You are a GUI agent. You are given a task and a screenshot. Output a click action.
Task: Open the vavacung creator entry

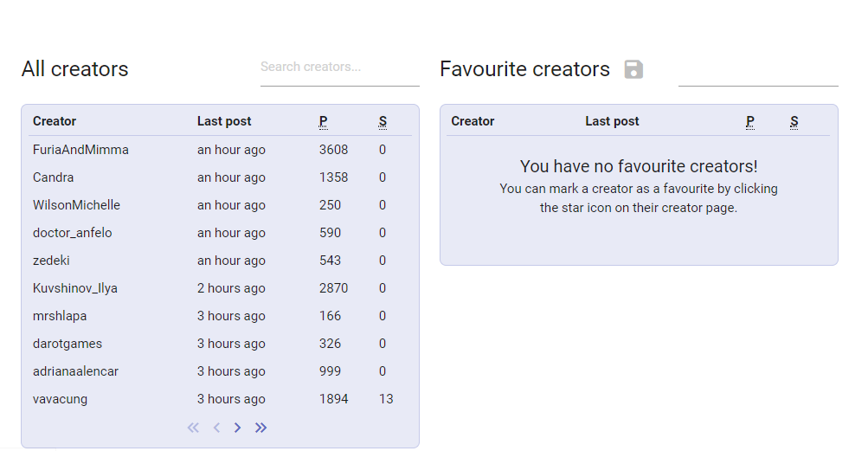[x=60, y=399]
